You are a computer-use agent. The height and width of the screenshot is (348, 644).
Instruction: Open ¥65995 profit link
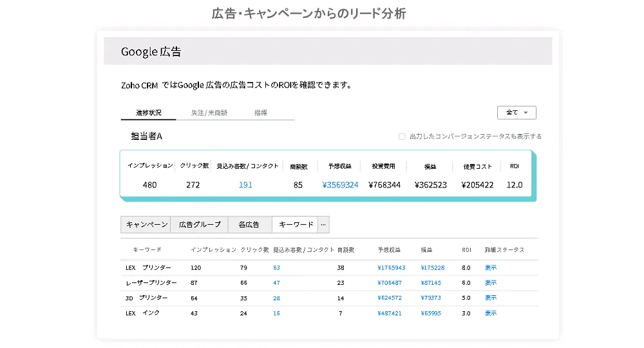pos(431,313)
